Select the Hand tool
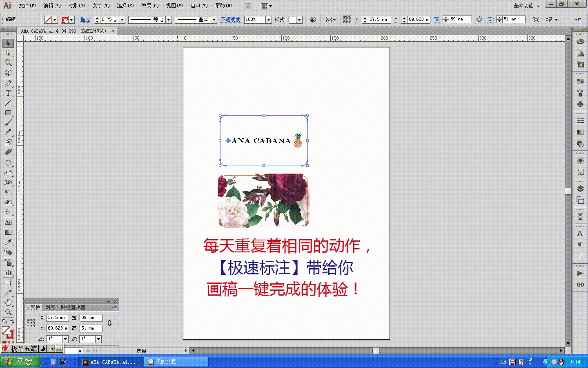Image resolution: width=588 pixels, height=368 pixels. 8,303
